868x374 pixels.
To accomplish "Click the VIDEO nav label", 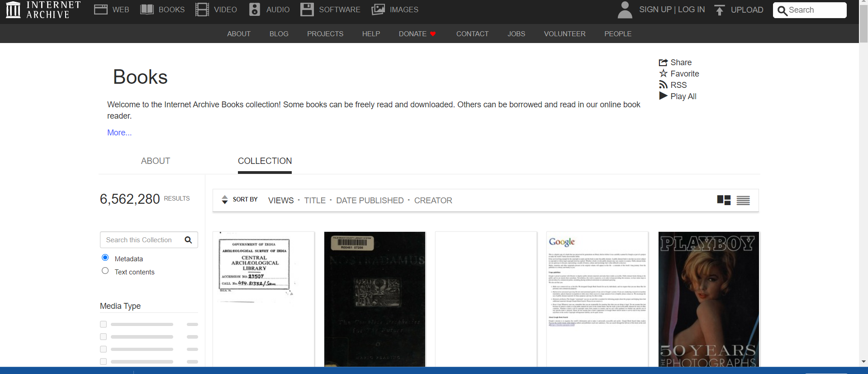I will tap(226, 10).
